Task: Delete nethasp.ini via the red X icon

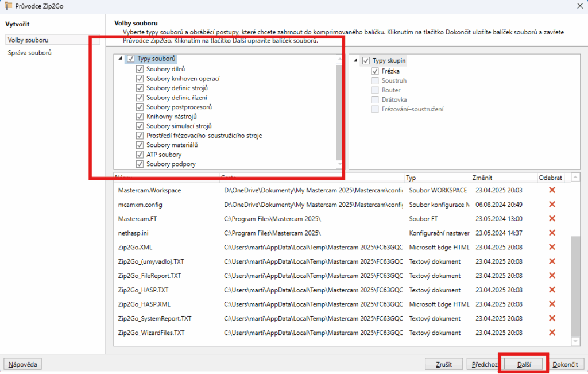Action: pyautogui.click(x=552, y=233)
